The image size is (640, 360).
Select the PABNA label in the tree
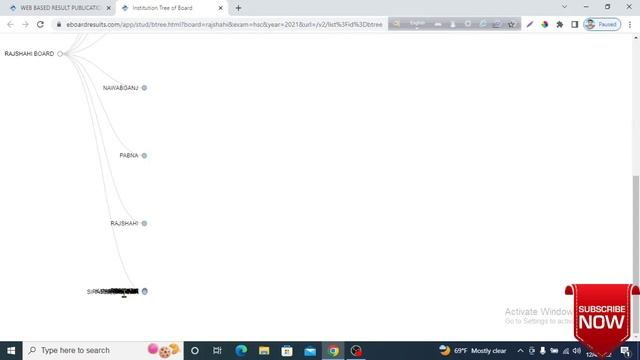129,156
